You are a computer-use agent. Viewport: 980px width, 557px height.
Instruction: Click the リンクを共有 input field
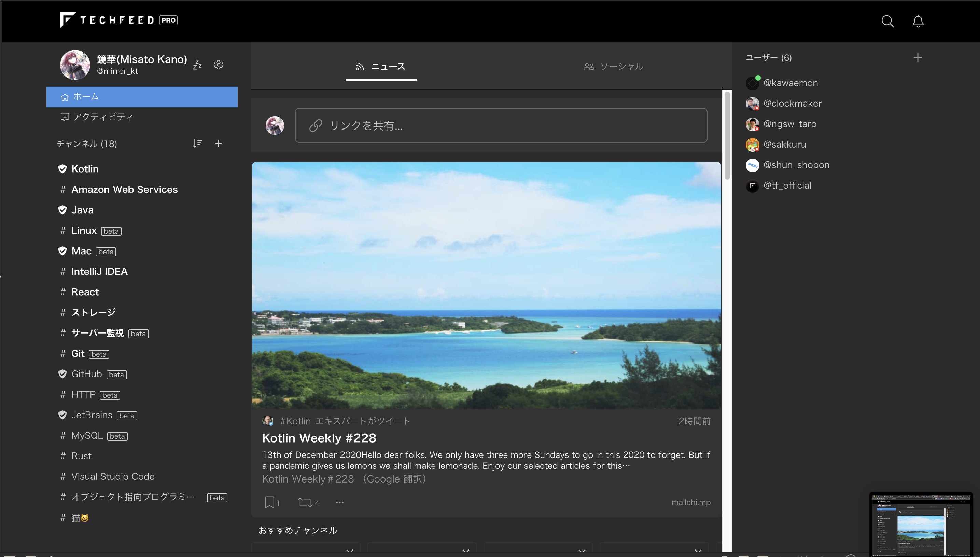pos(501,125)
